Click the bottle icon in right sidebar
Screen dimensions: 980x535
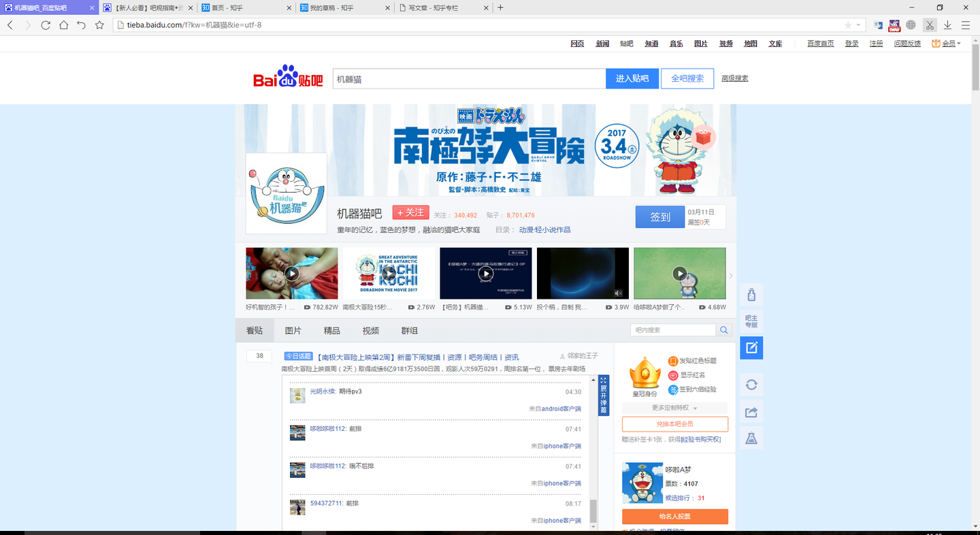click(751, 295)
